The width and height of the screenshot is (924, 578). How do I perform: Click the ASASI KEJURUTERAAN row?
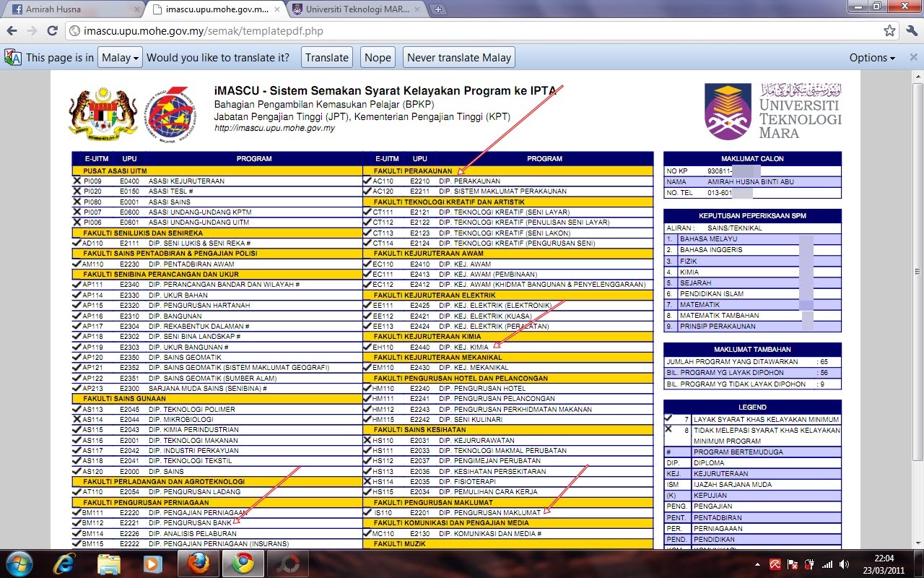pyautogui.click(x=217, y=181)
